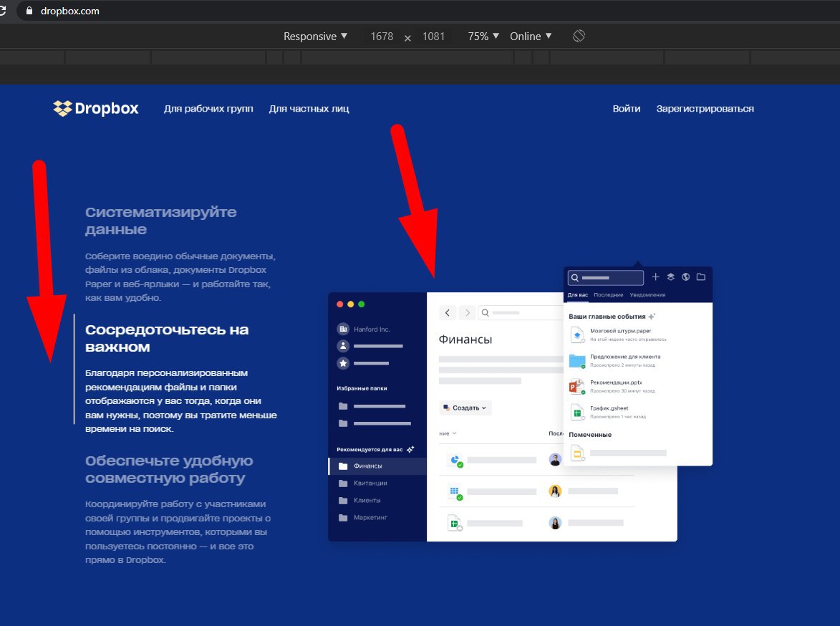Click the back chevron in the Finder mockup
This screenshot has height=626, width=840.
click(448, 312)
